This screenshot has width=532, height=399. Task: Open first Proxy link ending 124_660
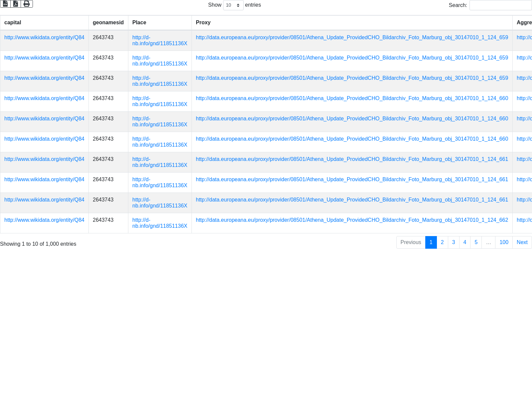tap(352, 98)
